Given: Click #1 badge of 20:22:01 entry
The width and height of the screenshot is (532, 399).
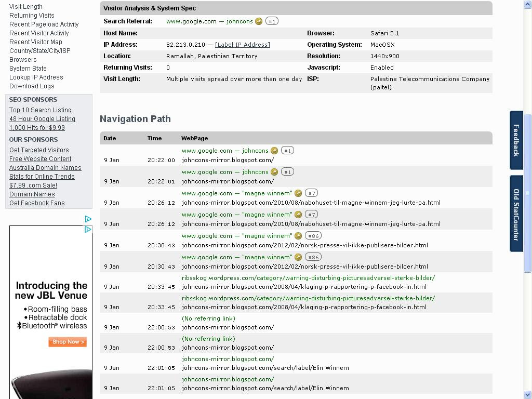Looking at the screenshot, I should pos(287,172).
